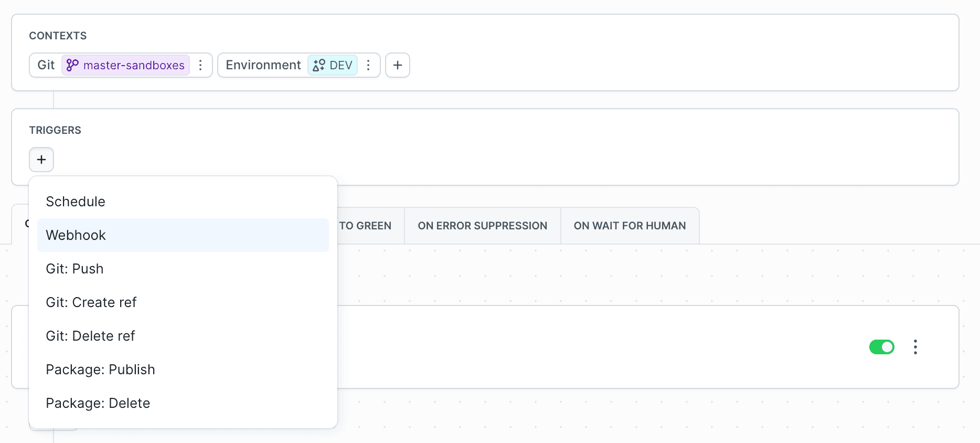Click the git branch icon beside master-sandboxes
This screenshot has height=443, width=980.
72,65
